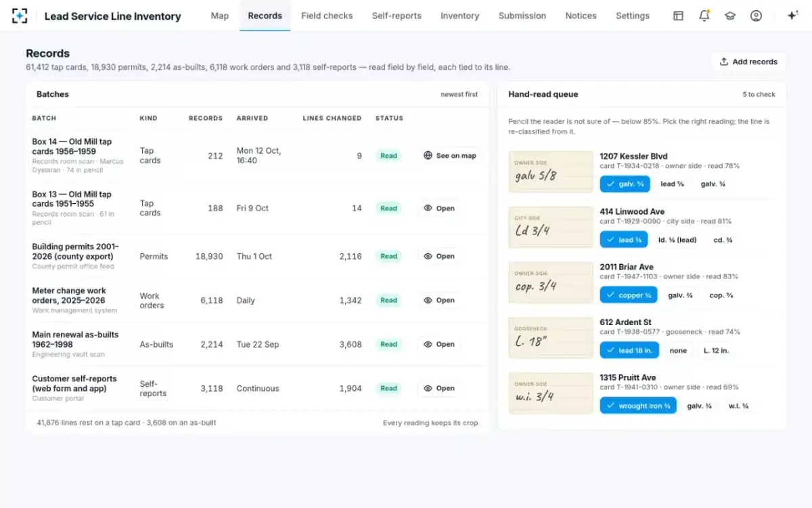
Task: Open the cop. 3/4 card crop thumbnail
Action: 551,283
